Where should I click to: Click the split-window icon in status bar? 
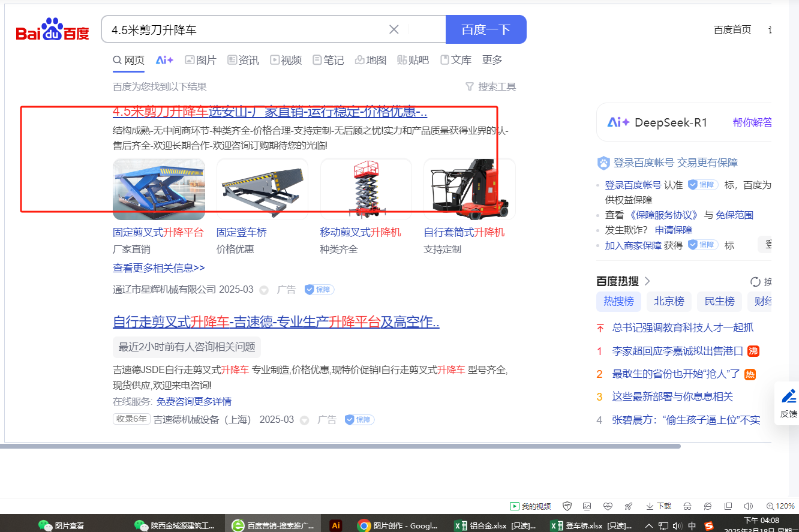click(728, 506)
